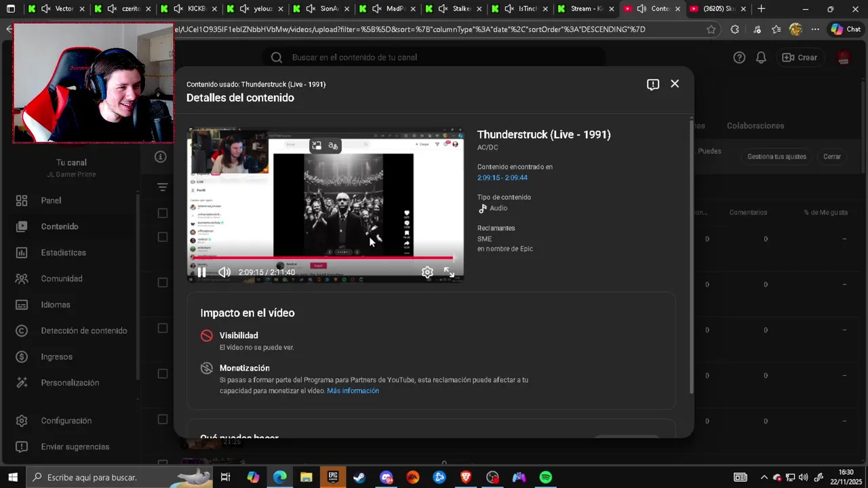Open Contenido in the sidebar
Viewport: 868px width, 488px height.
[70, 226]
